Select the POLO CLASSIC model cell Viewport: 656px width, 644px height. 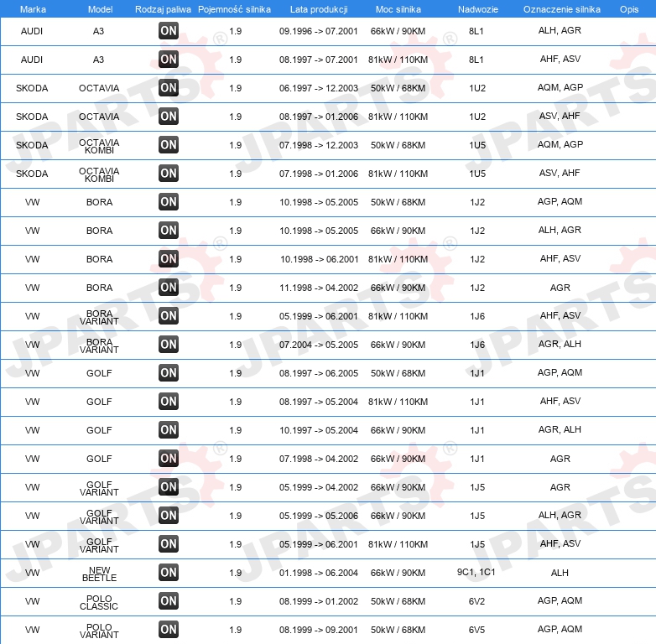pyautogui.click(x=99, y=602)
